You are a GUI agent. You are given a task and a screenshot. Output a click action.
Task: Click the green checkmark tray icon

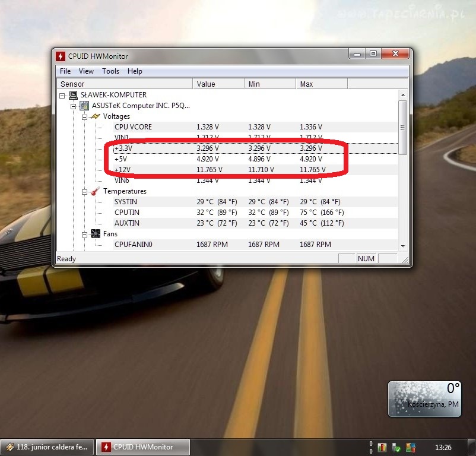396,447
